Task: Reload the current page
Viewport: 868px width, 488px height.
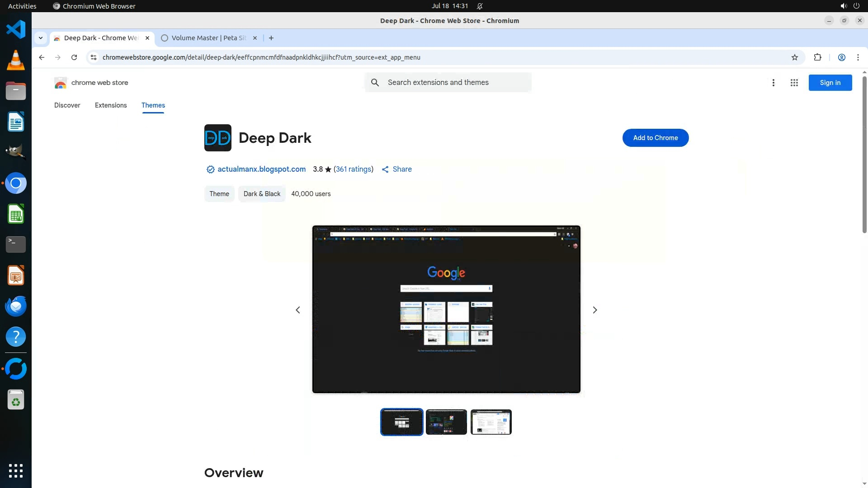Action: click(74, 57)
